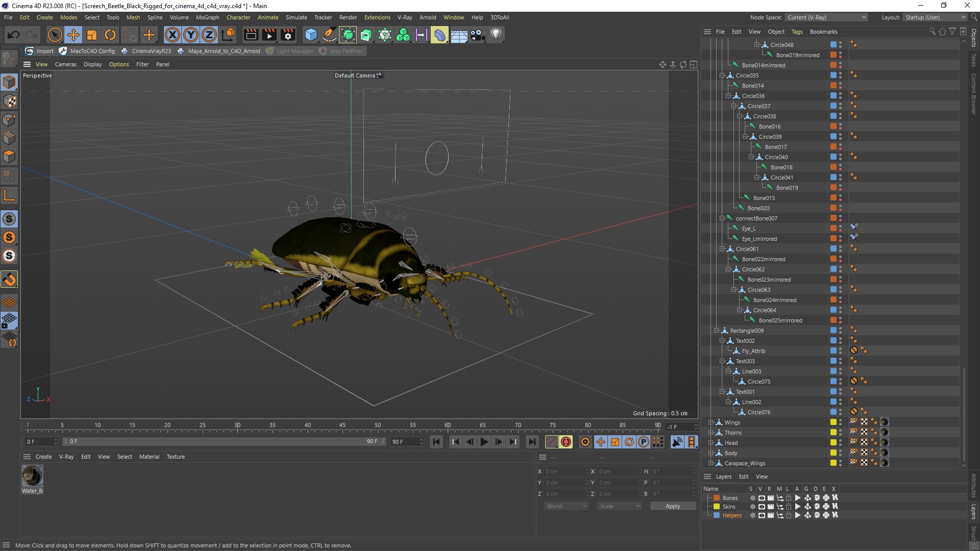Click the Undo arrow icon
The height and width of the screenshot is (551, 980).
point(14,35)
